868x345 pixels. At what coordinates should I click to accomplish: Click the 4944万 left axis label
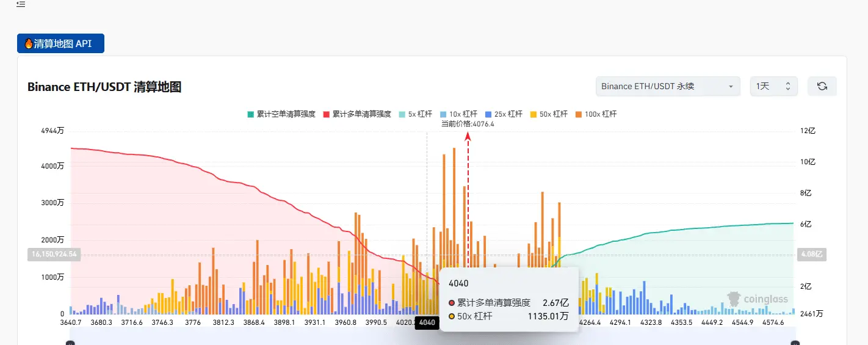click(x=52, y=131)
